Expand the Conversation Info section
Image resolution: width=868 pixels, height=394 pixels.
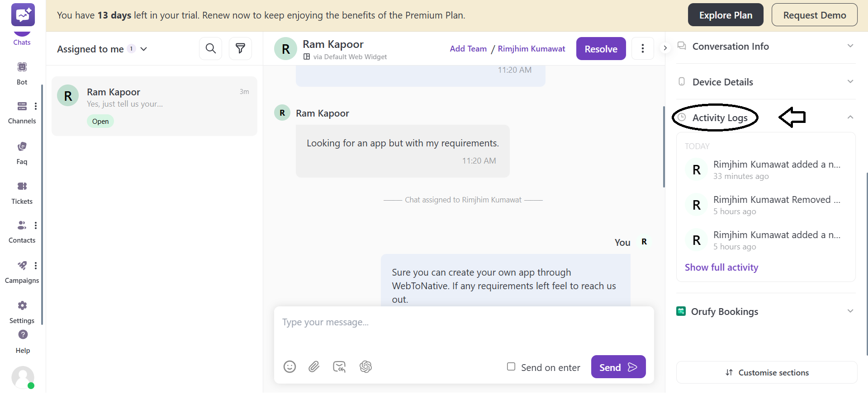(x=850, y=46)
